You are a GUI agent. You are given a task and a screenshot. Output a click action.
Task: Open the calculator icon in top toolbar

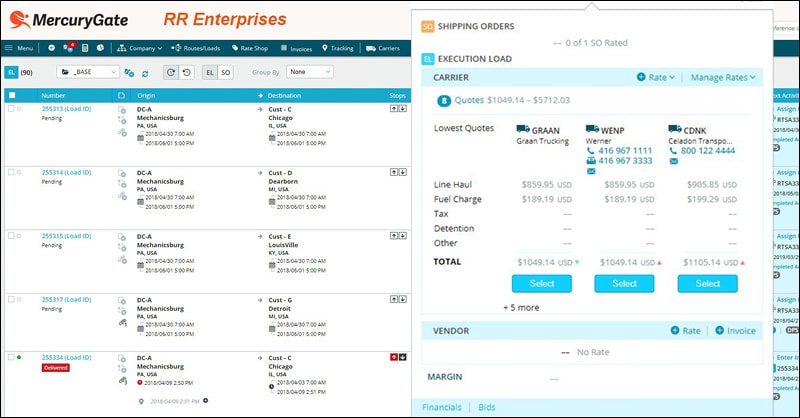pos(85,47)
